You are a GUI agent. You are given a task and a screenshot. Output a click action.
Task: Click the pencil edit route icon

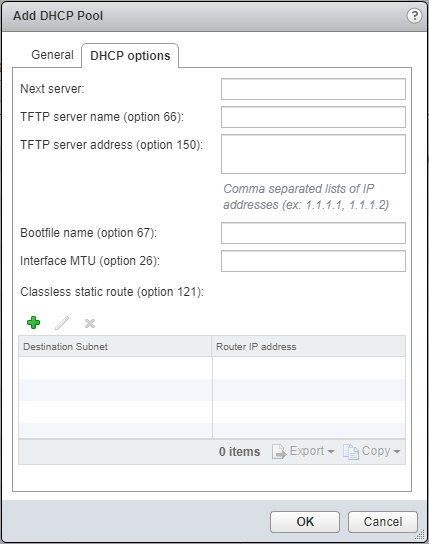point(62,323)
